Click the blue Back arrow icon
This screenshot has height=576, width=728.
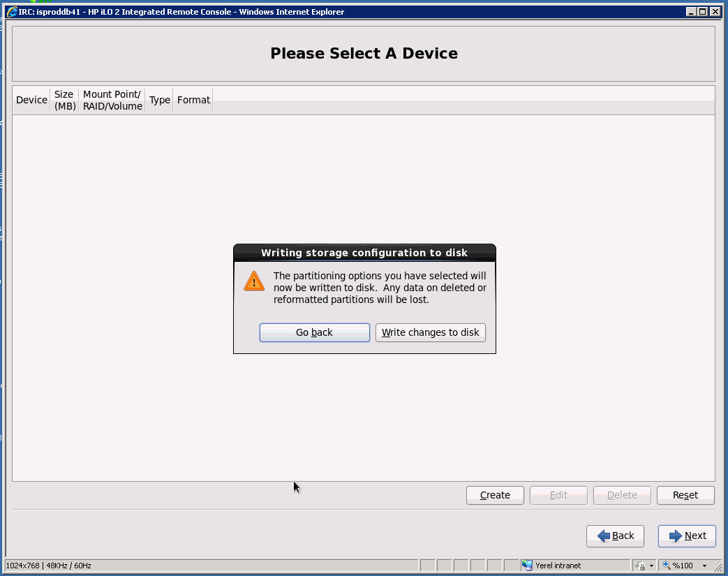tap(604, 536)
